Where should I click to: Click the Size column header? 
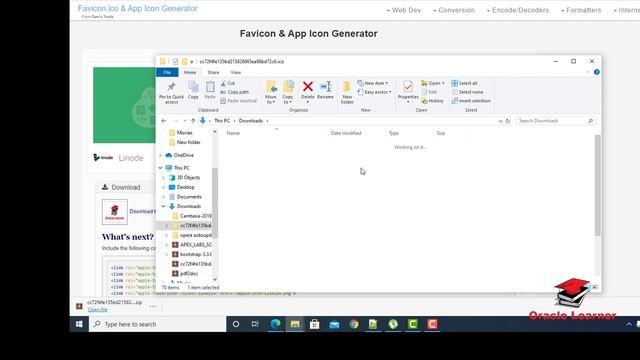point(441,133)
